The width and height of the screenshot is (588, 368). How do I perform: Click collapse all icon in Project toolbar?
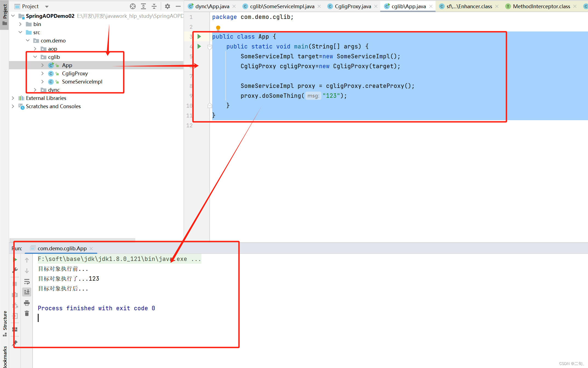(154, 6)
